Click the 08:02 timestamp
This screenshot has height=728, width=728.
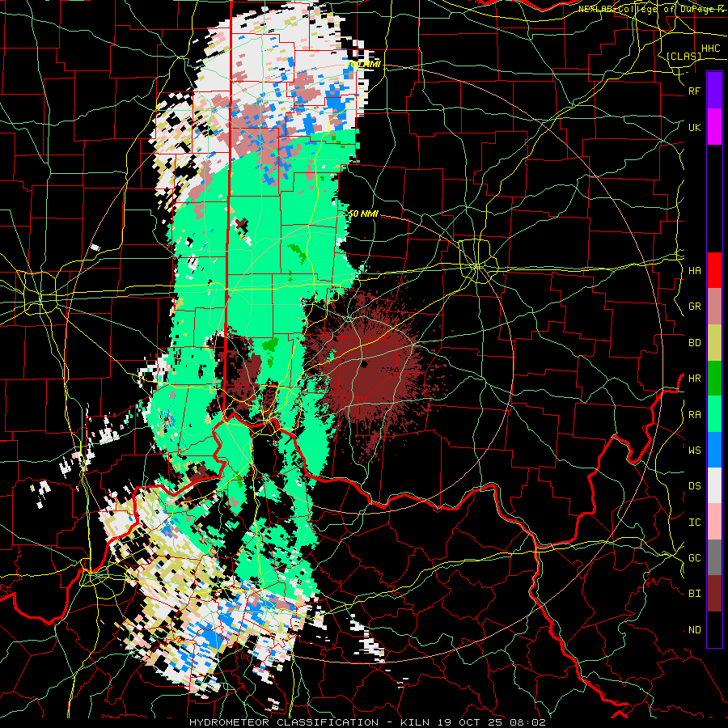[x=527, y=722]
